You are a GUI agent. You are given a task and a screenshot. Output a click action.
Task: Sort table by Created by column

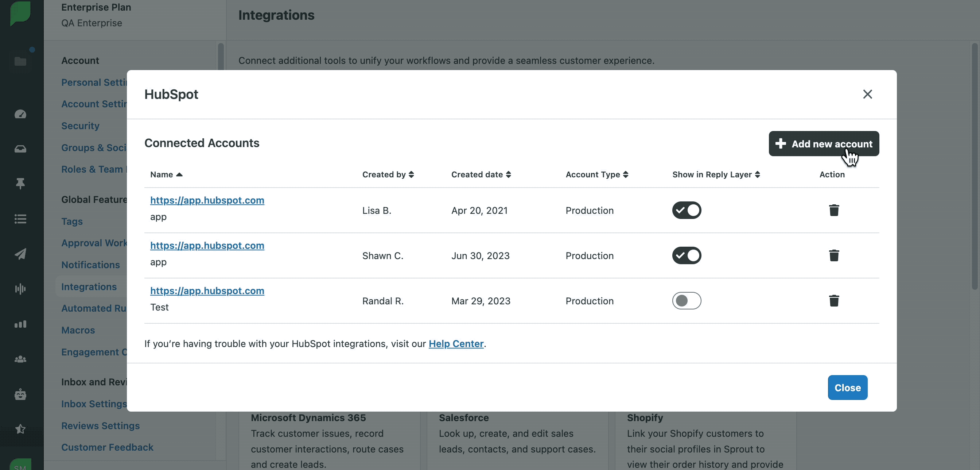pos(388,174)
